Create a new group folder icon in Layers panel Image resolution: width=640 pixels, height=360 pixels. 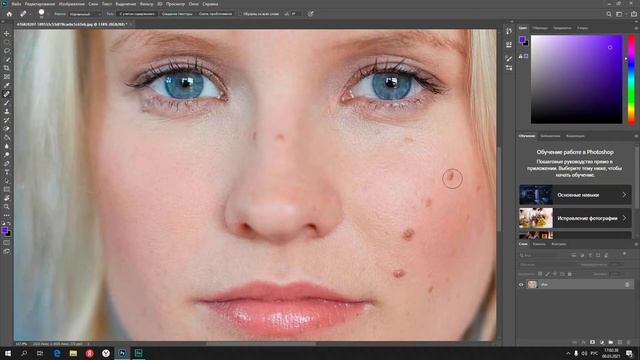611,342
